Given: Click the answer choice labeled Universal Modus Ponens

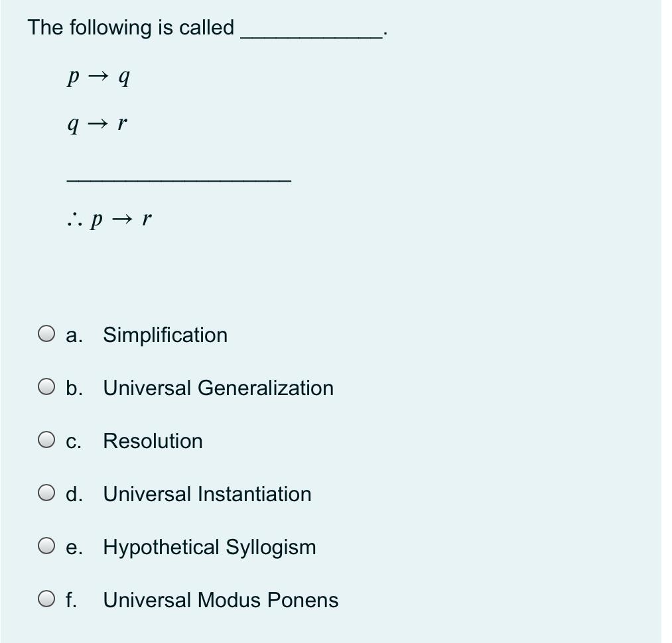Looking at the screenshot, I should tap(221, 600).
